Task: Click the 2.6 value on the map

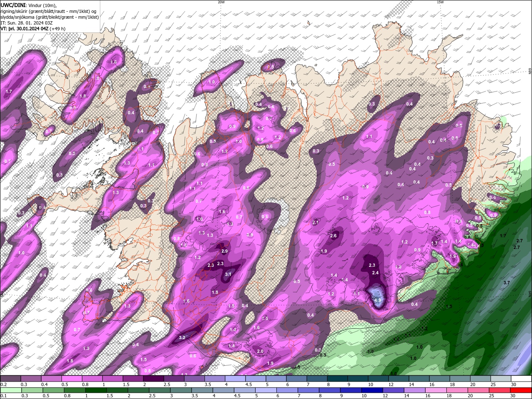Action: [333, 236]
